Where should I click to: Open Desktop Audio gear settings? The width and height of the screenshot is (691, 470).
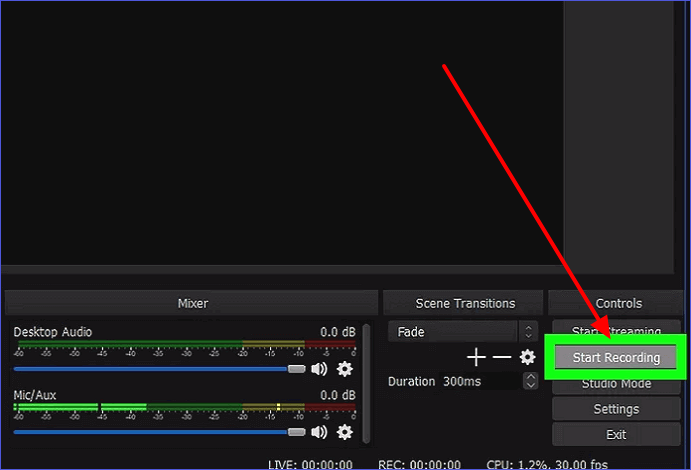click(x=345, y=369)
